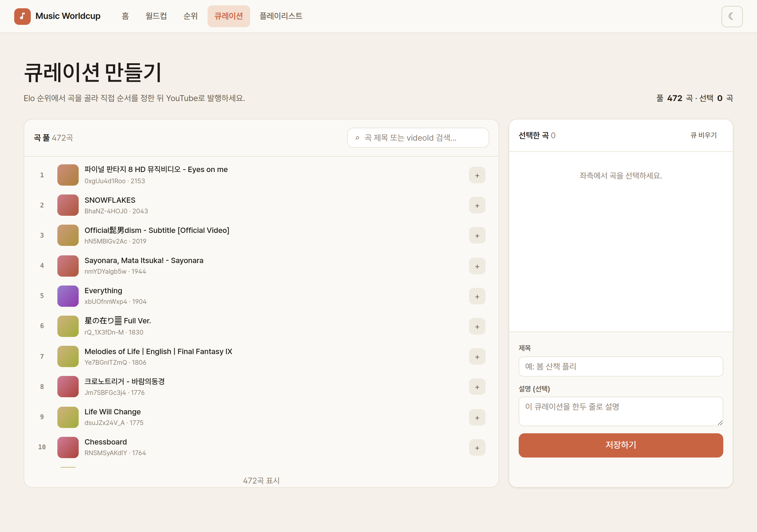
Task: Add 'Eyes on me' with the plus button
Action: pyautogui.click(x=477, y=175)
